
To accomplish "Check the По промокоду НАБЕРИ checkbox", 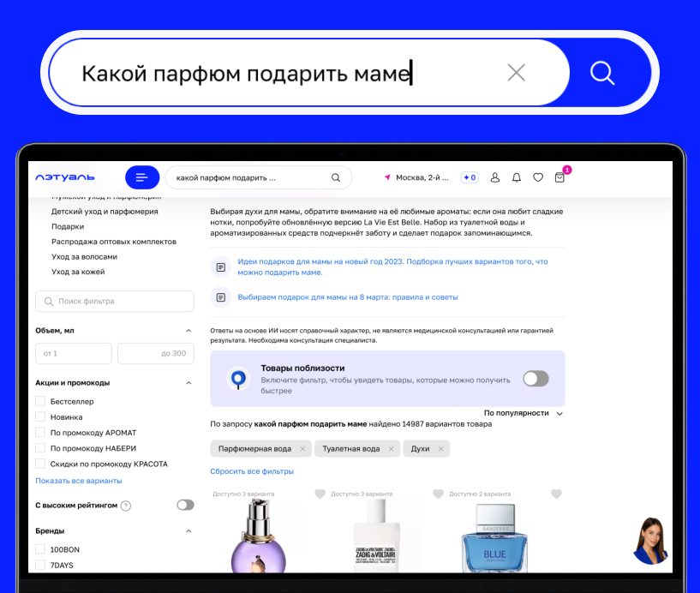I will point(40,448).
